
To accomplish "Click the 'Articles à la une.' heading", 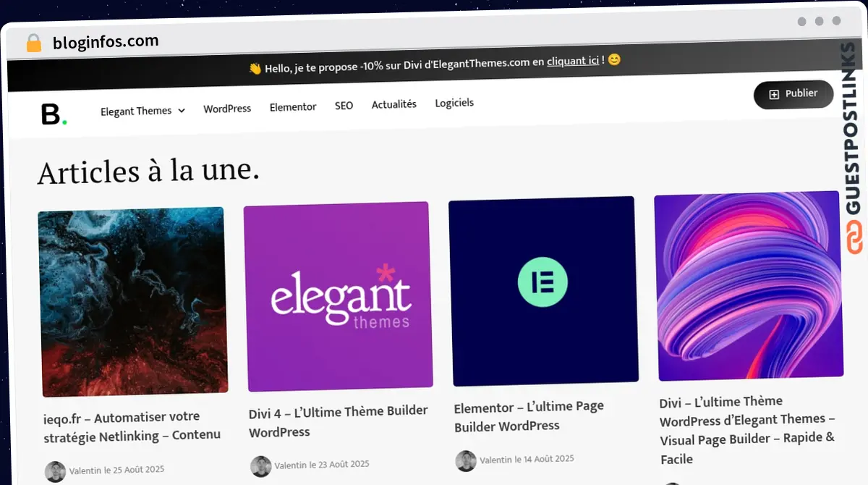I will [148, 171].
